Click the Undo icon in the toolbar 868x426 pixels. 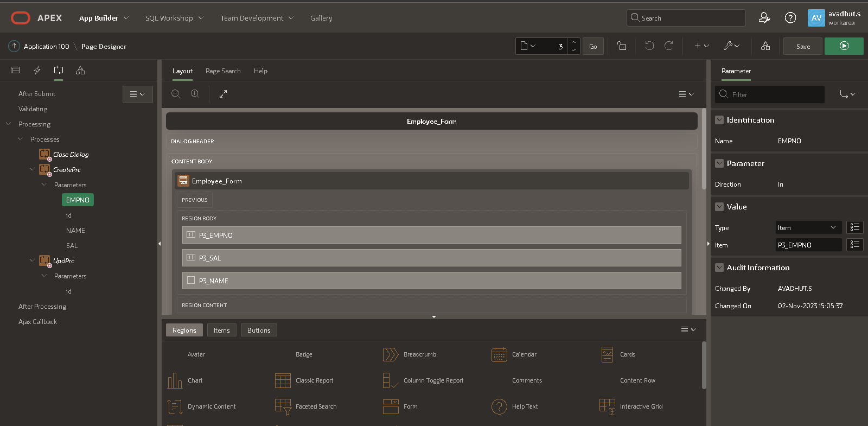click(x=649, y=46)
